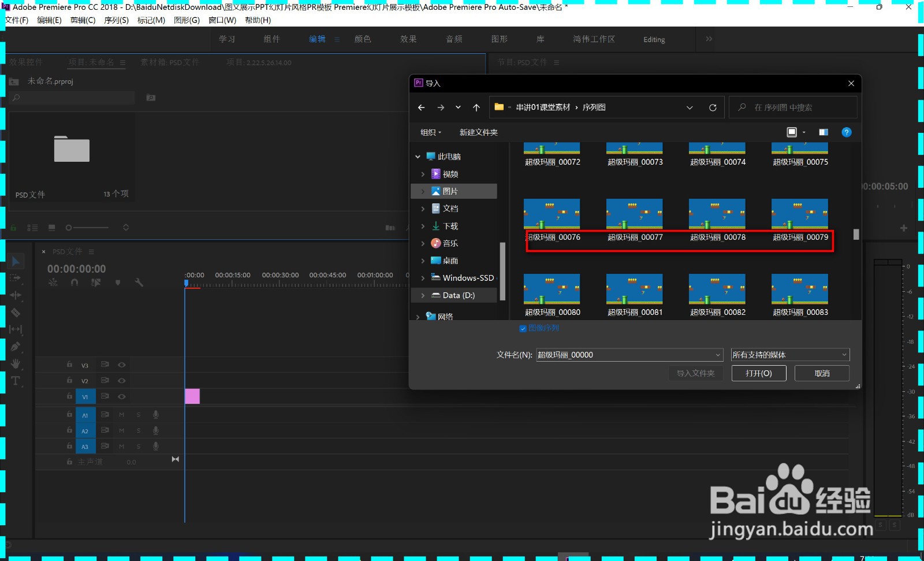Select the Selection arrow tool
Image resolution: width=924 pixels, height=561 pixels.
tap(16, 262)
